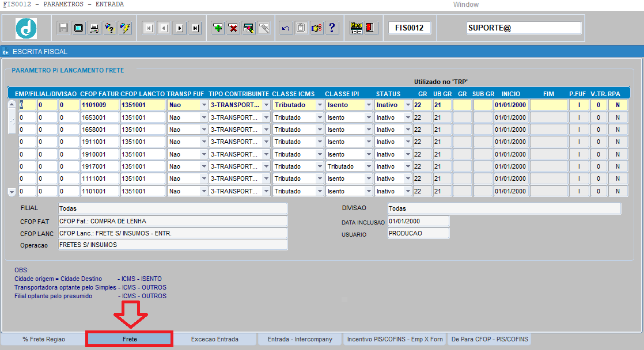Switch to De Para CFOP - PIS/COFINS tab
The height and width of the screenshot is (350, 644).
click(490, 339)
